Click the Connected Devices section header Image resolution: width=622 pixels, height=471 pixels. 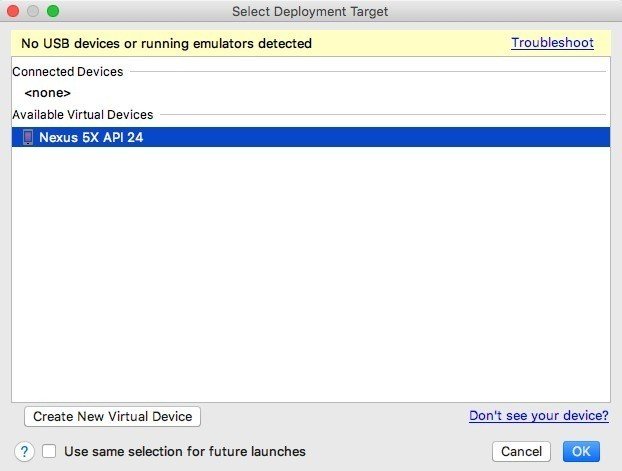click(68, 72)
